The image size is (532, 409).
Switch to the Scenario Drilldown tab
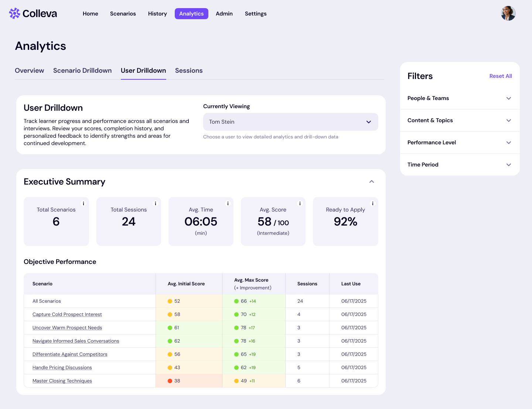pyautogui.click(x=82, y=71)
